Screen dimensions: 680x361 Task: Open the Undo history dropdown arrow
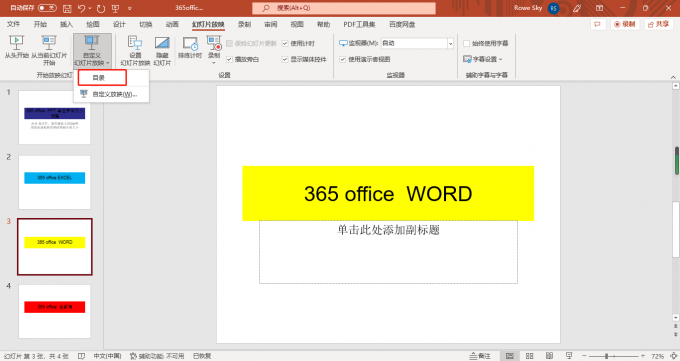90,8
